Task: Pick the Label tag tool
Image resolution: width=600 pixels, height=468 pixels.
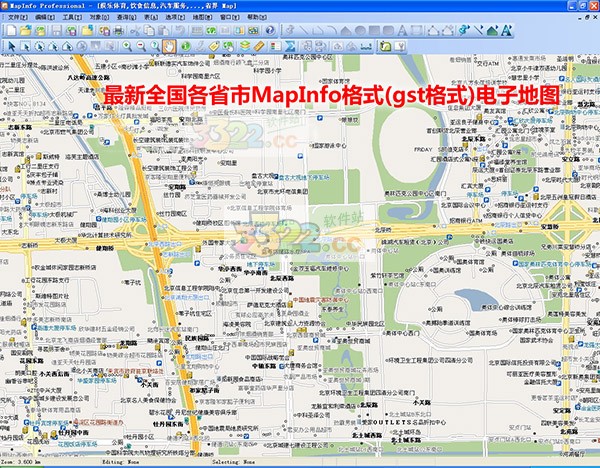Action: (214, 46)
